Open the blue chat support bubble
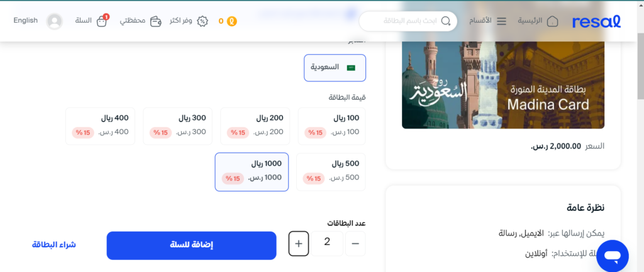The width and height of the screenshot is (644, 272). coord(613,256)
